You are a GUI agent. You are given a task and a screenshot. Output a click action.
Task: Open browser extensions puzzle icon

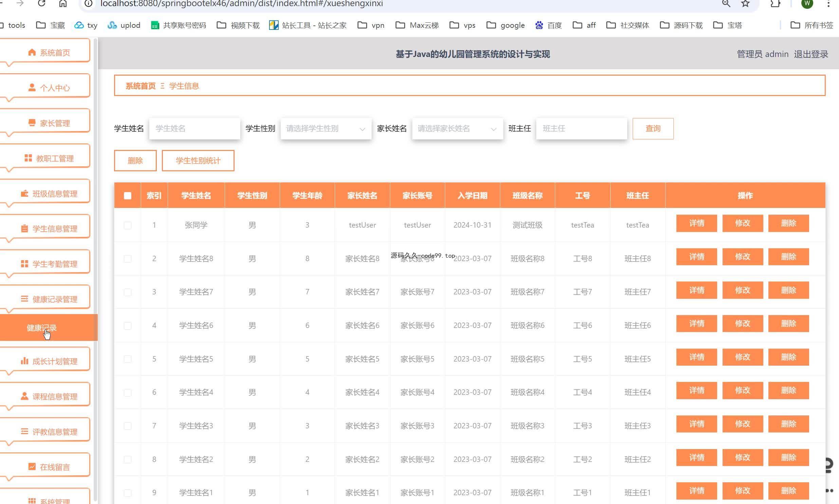click(776, 3)
